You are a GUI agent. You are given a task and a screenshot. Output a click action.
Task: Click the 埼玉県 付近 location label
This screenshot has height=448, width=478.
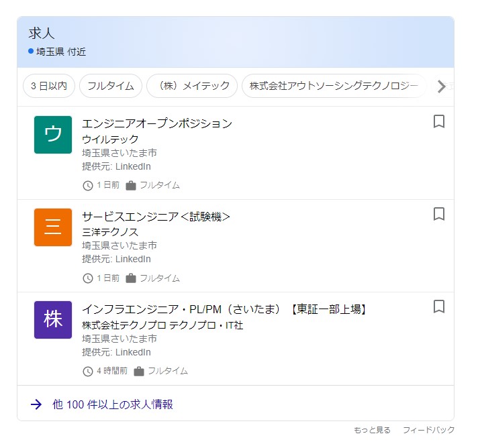(x=61, y=52)
